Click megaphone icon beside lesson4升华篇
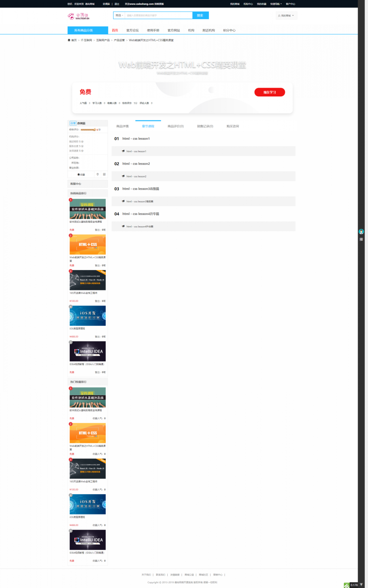 123,226
